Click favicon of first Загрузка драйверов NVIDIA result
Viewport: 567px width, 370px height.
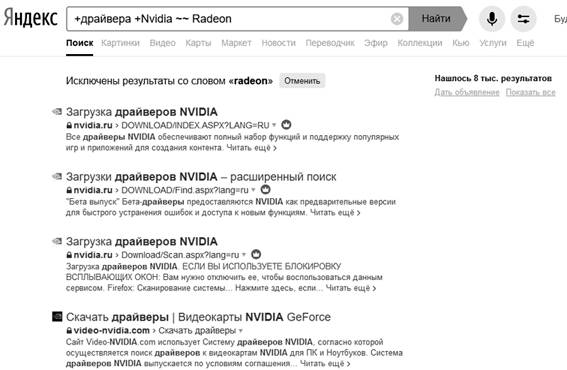pos(57,111)
